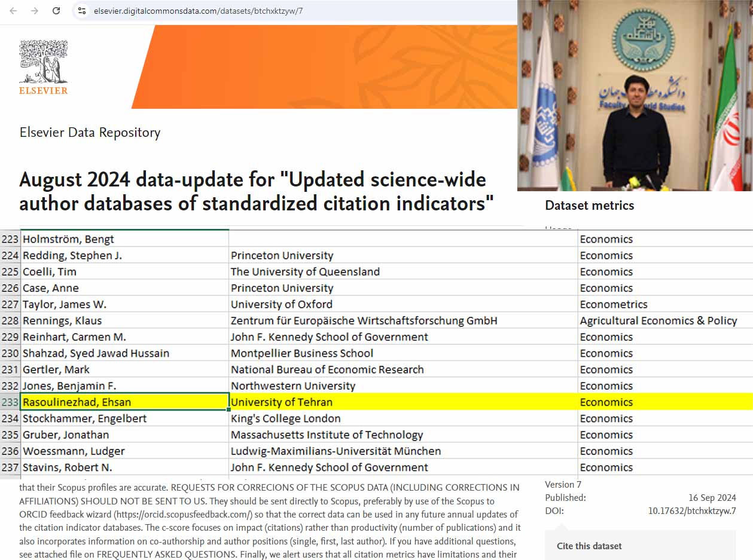This screenshot has height=560, width=753.
Task: Select the University of Oxford cell
Action: point(403,304)
